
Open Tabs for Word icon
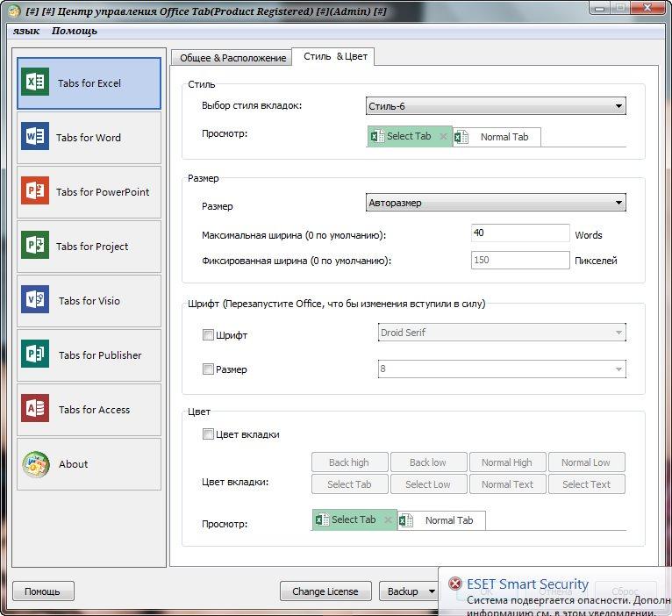(x=35, y=136)
